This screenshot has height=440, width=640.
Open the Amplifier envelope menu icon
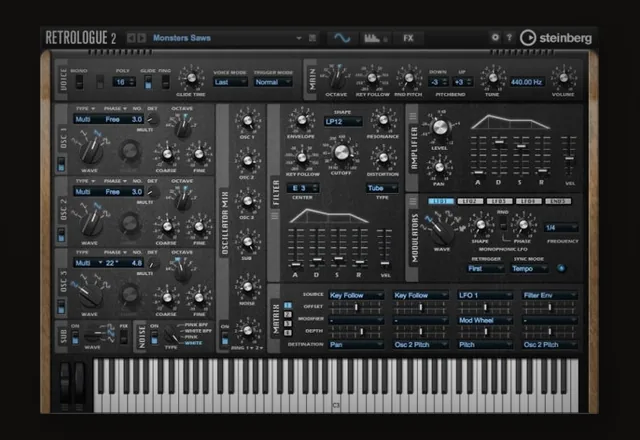pyautogui.click(x=413, y=116)
